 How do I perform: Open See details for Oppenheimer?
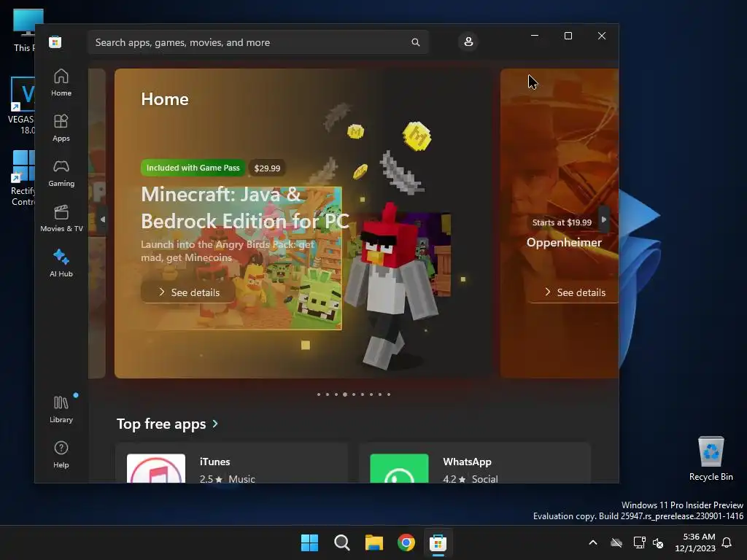click(574, 292)
